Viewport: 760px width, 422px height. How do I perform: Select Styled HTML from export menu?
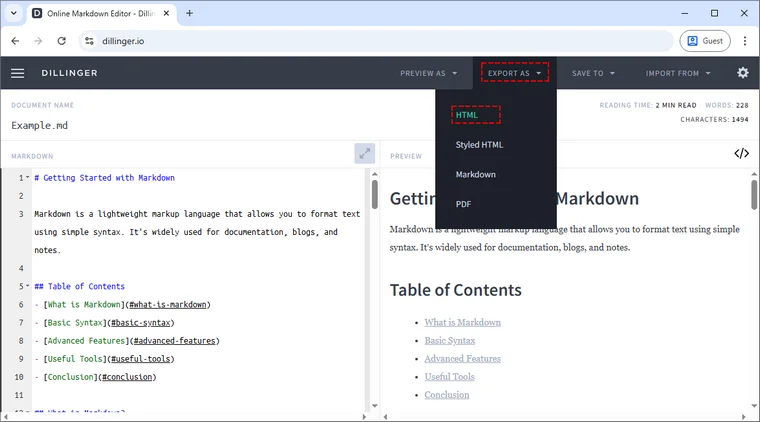click(479, 145)
